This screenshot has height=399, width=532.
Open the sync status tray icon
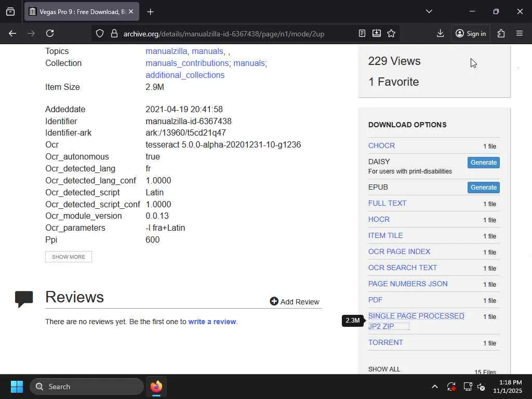pos(451,387)
